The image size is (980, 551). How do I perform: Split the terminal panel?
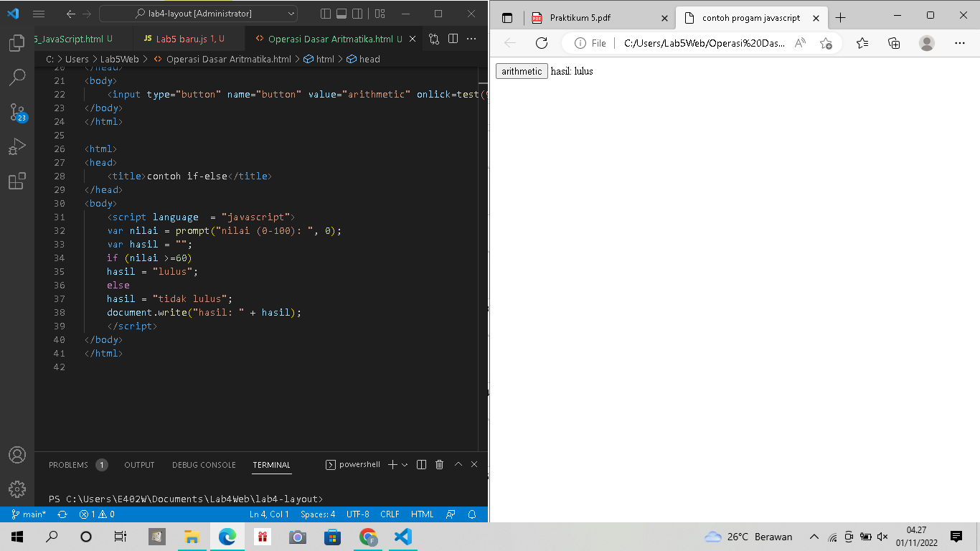tap(422, 465)
